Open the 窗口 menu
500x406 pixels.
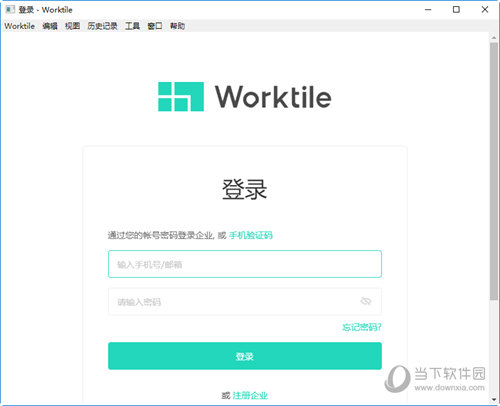tap(155, 26)
